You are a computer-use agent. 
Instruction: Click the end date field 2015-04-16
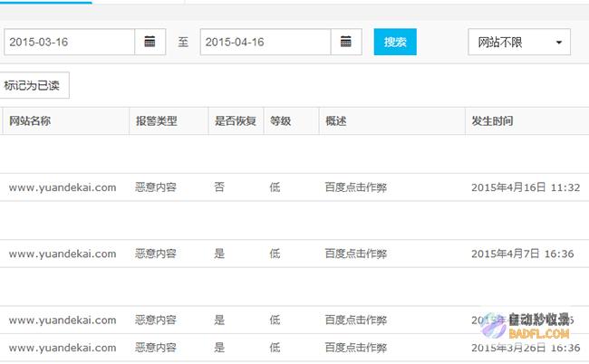point(266,42)
